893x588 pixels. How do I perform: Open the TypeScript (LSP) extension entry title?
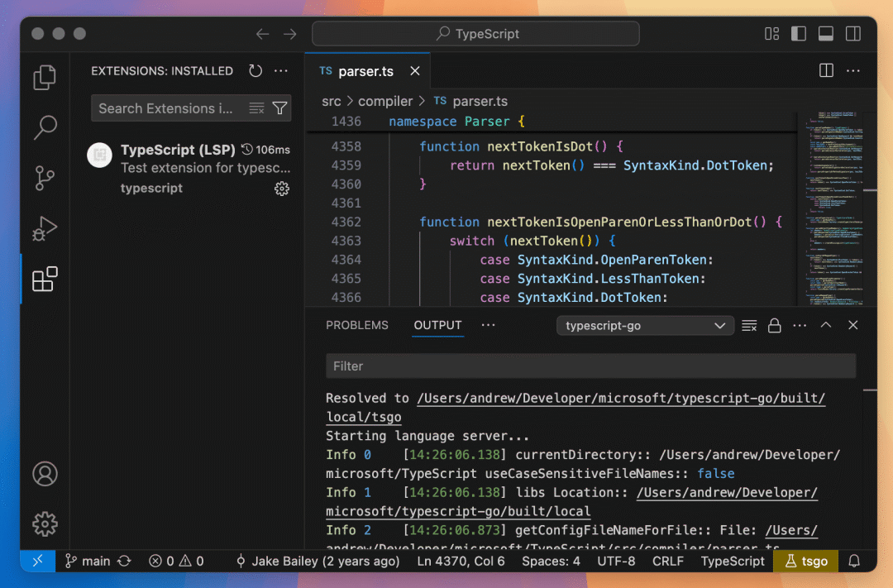click(x=178, y=150)
